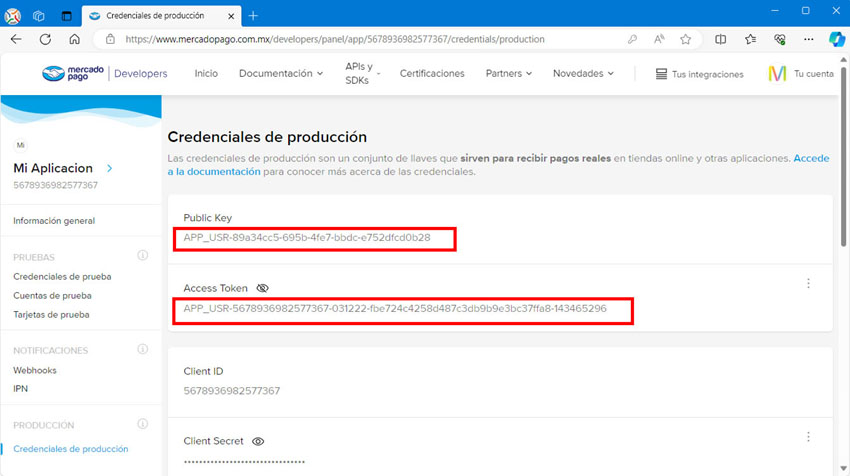Click the Developers header link

point(140,73)
